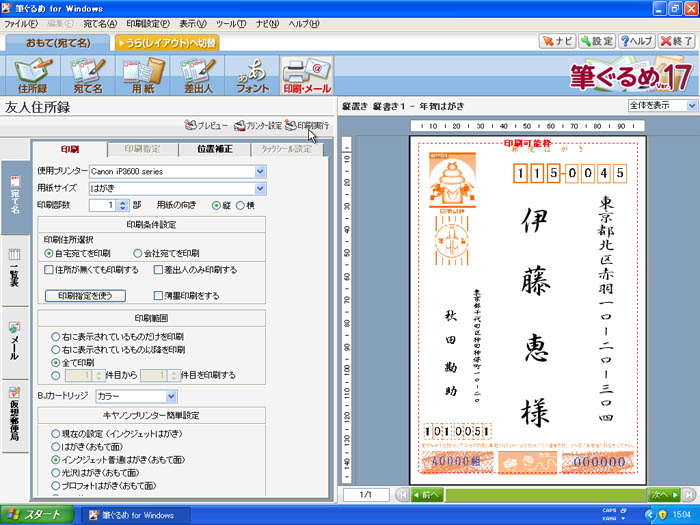700x525 pixels.
Task: Switch to the 位置補正 tab
Action: (x=210, y=149)
